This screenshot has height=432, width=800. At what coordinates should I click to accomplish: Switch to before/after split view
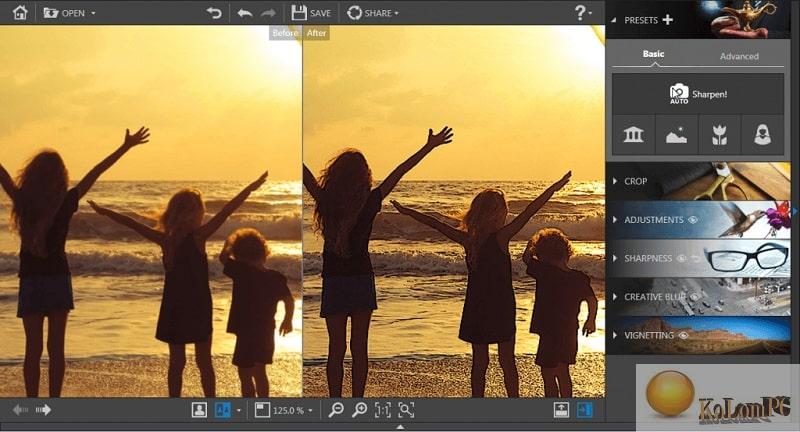pyautogui.click(x=223, y=410)
